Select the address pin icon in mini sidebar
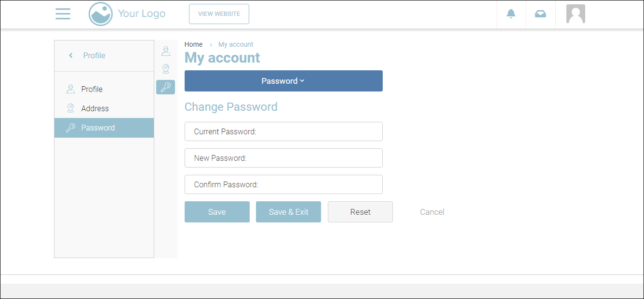644x299 pixels. [166, 69]
